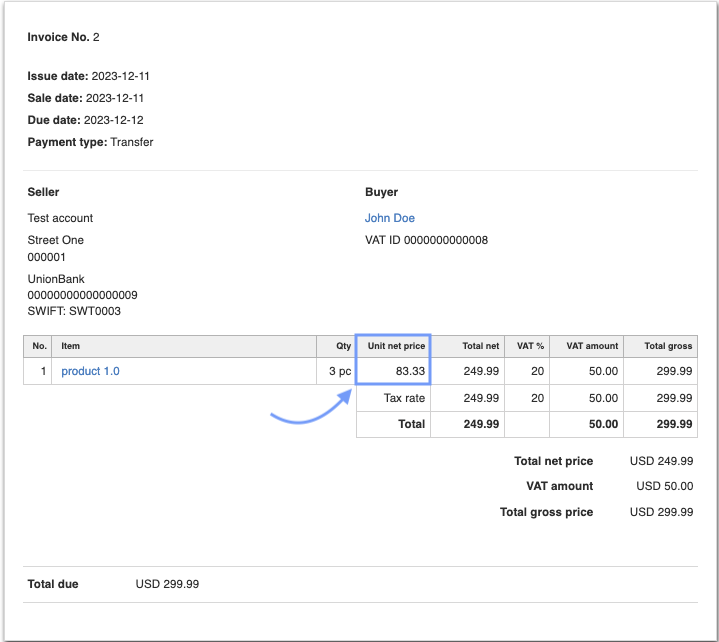Click the Invoice No. heading

pyautogui.click(x=63, y=37)
